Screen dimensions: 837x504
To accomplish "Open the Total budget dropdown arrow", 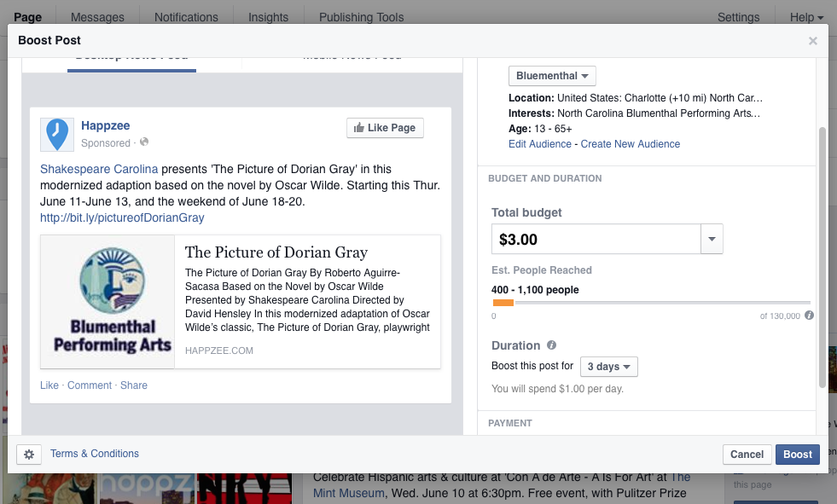I will (x=712, y=239).
